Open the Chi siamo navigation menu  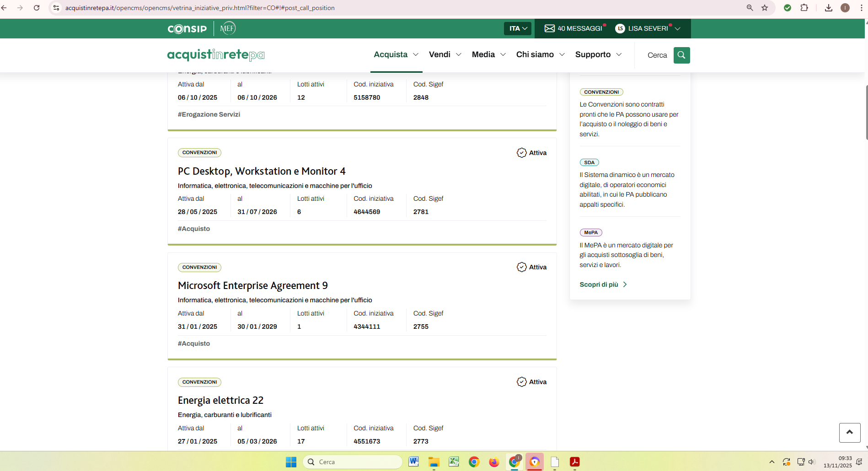[x=540, y=54]
